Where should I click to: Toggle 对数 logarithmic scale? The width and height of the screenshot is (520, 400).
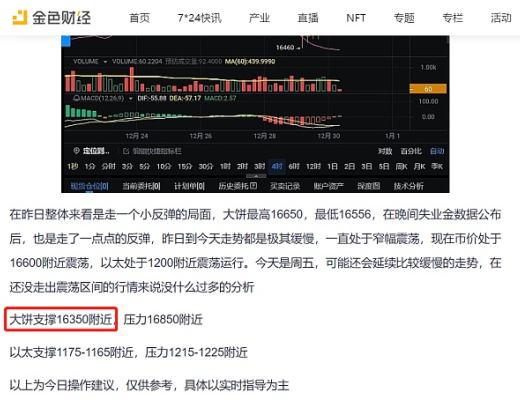(385, 151)
